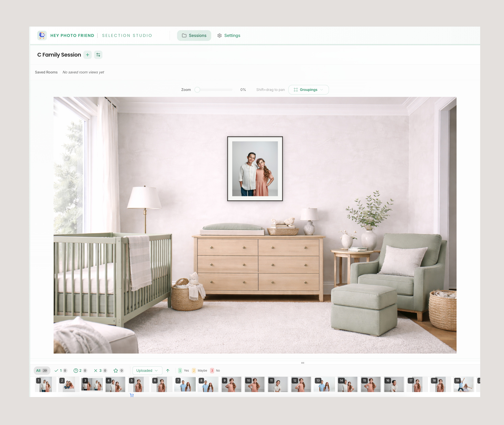The image size is (504, 425).
Task: Click the Hey Photo Friend logo
Action: [42, 35]
